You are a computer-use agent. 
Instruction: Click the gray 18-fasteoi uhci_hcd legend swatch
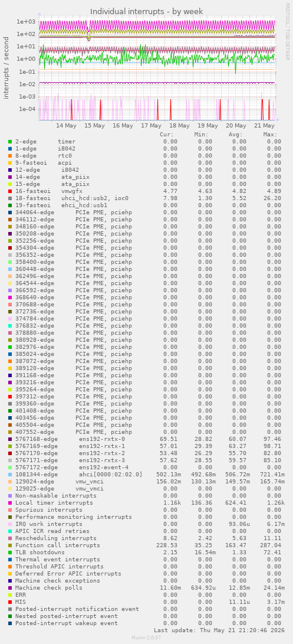click(x=10, y=198)
